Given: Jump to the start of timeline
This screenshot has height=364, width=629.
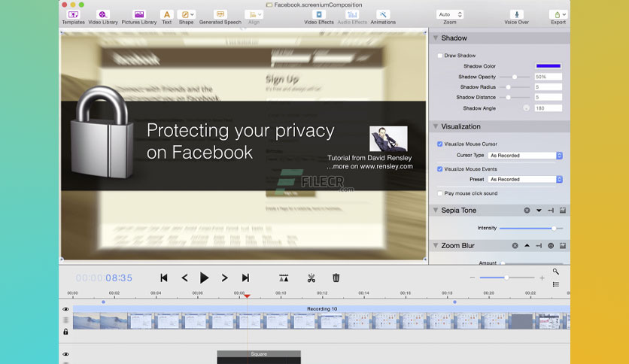Looking at the screenshot, I should tap(164, 278).
